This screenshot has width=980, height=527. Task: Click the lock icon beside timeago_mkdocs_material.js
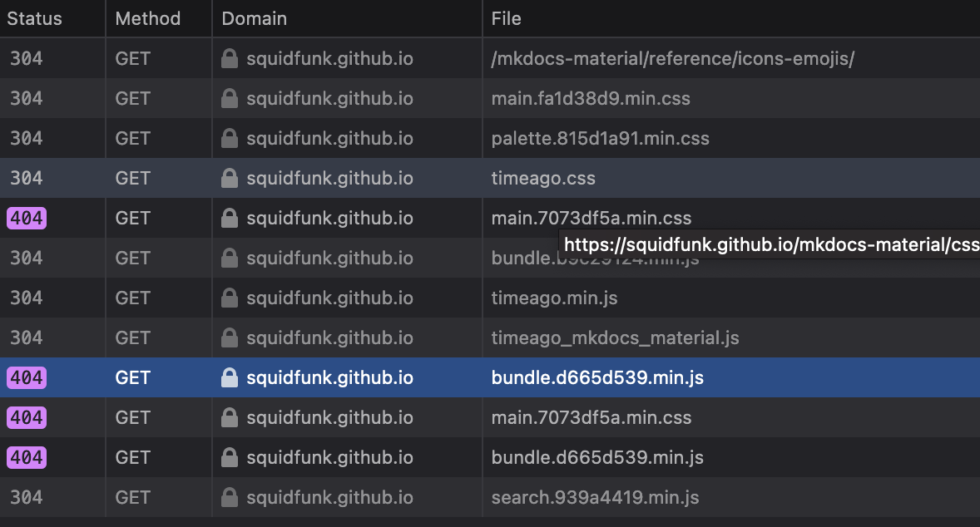click(x=229, y=337)
